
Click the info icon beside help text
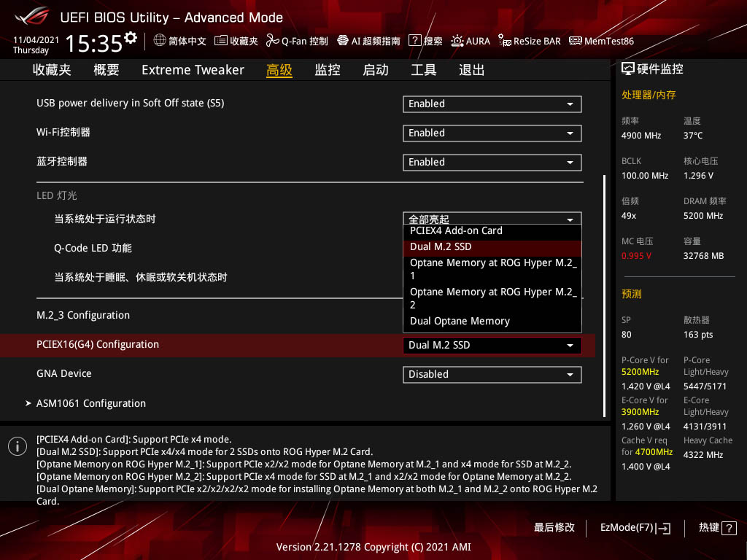click(x=18, y=446)
